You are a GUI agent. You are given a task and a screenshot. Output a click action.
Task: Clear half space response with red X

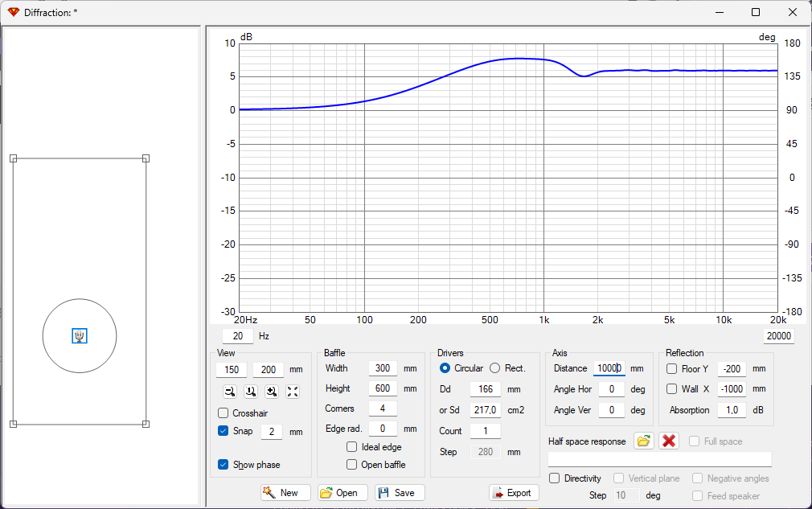(x=669, y=441)
